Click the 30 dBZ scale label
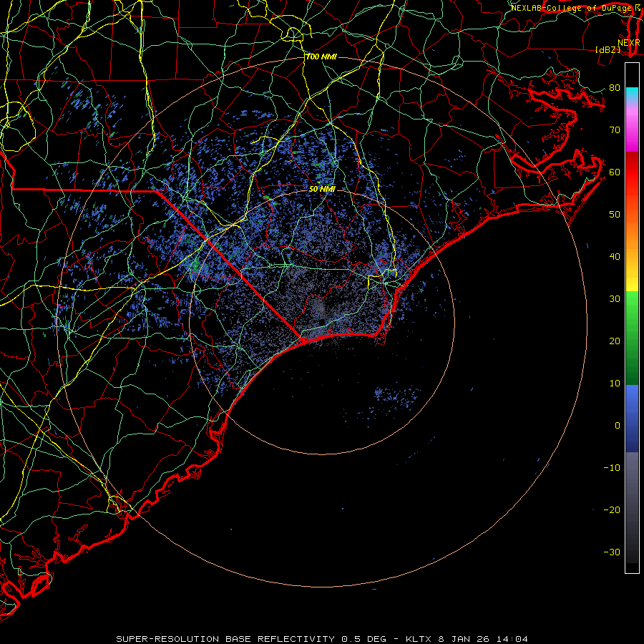The image size is (644, 644). pos(615,298)
